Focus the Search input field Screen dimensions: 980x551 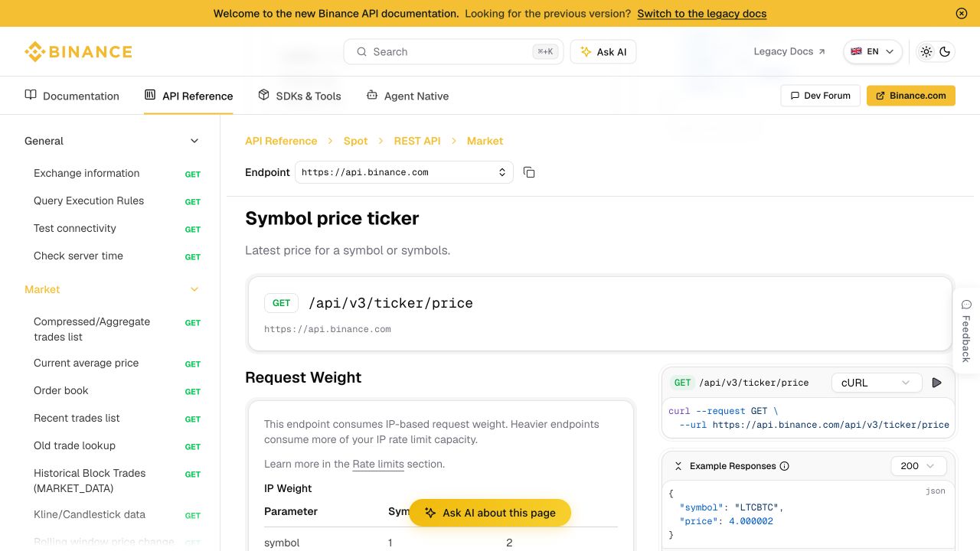453,52
